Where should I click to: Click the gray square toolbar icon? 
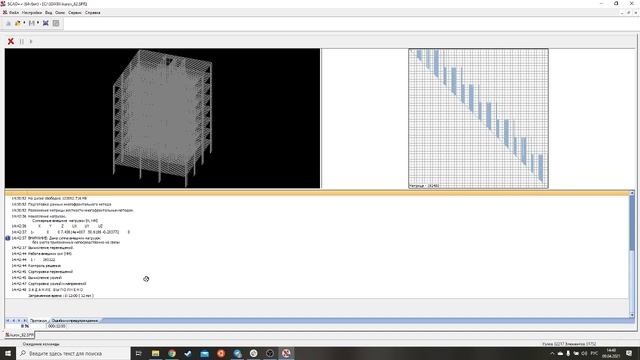(x=56, y=23)
